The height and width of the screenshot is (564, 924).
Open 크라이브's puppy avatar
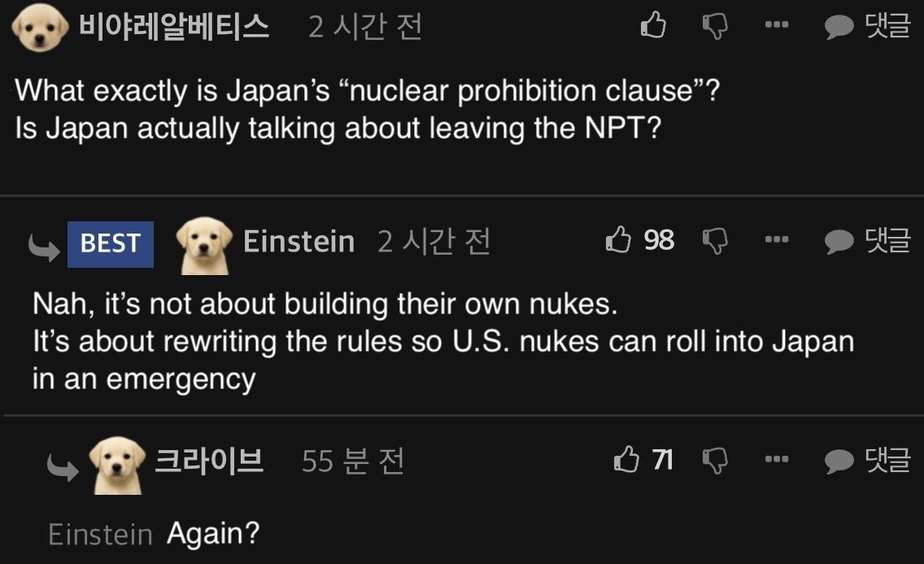tap(117, 464)
